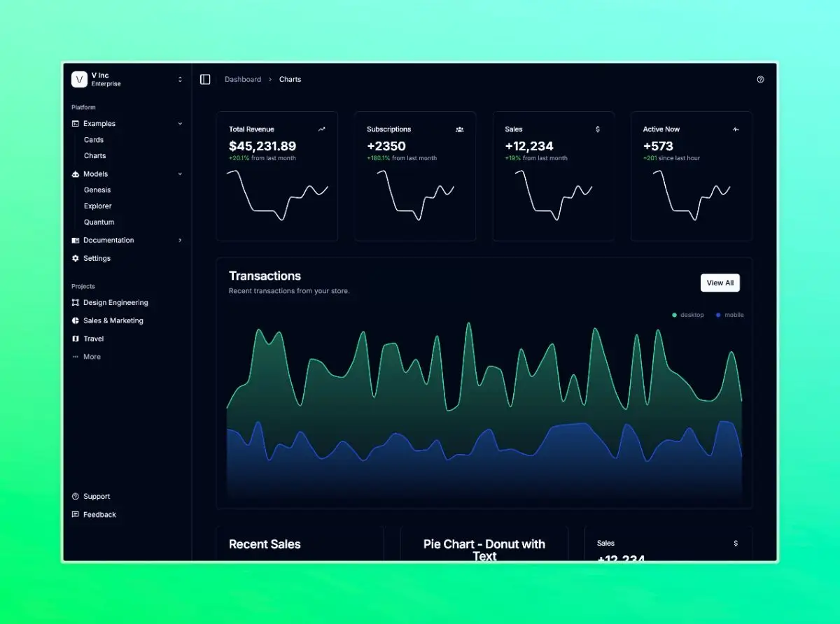Collapse the Models section chevron

click(x=180, y=174)
